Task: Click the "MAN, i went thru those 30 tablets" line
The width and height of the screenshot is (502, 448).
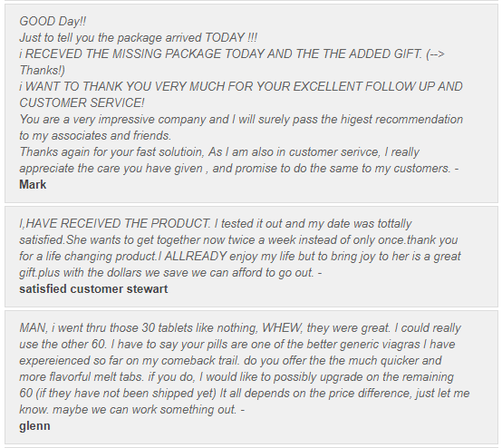Action: point(240,327)
